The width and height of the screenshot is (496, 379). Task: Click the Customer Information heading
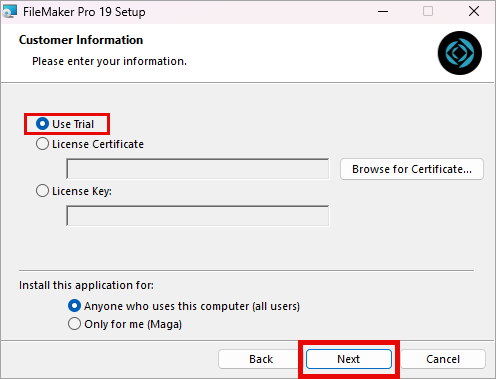click(x=81, y=40)
